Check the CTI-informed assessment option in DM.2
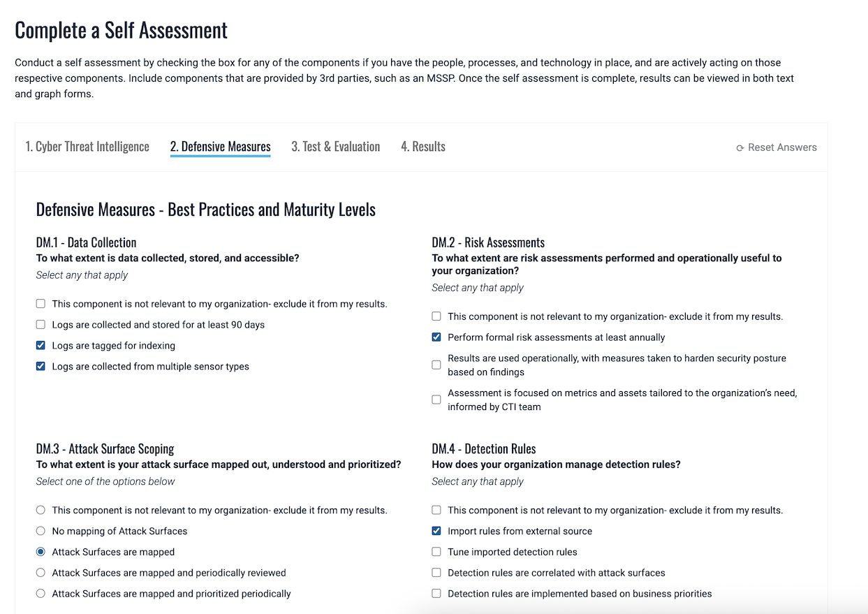Screen dimensions: 868x614 tap(436, 400)
